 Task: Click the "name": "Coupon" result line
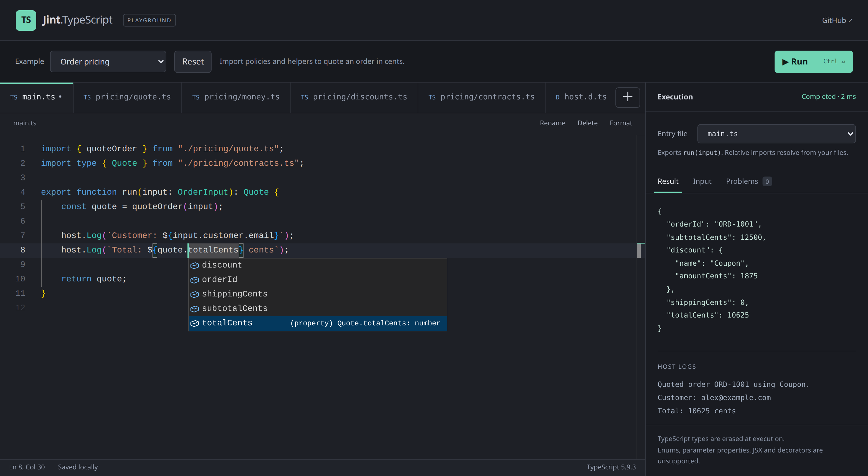[x=712, y=263]
